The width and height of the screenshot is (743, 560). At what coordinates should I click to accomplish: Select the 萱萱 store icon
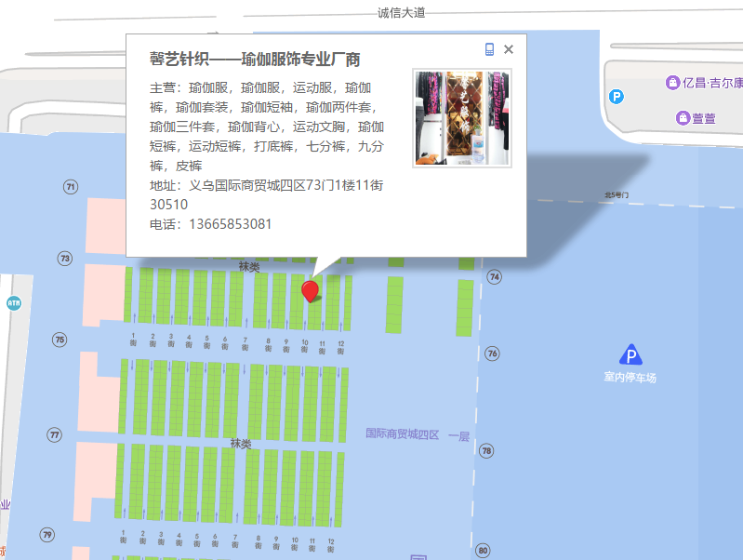683,118
